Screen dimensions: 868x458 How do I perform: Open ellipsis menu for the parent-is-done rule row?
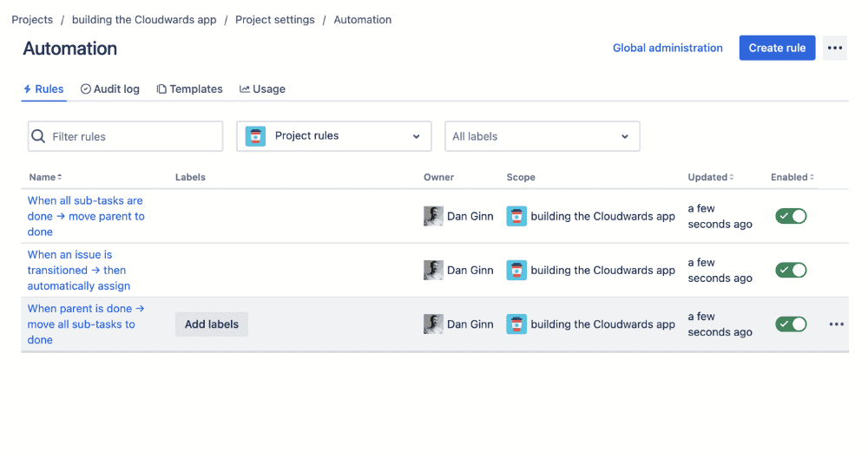pyautogui.click(x=837, y=324)
